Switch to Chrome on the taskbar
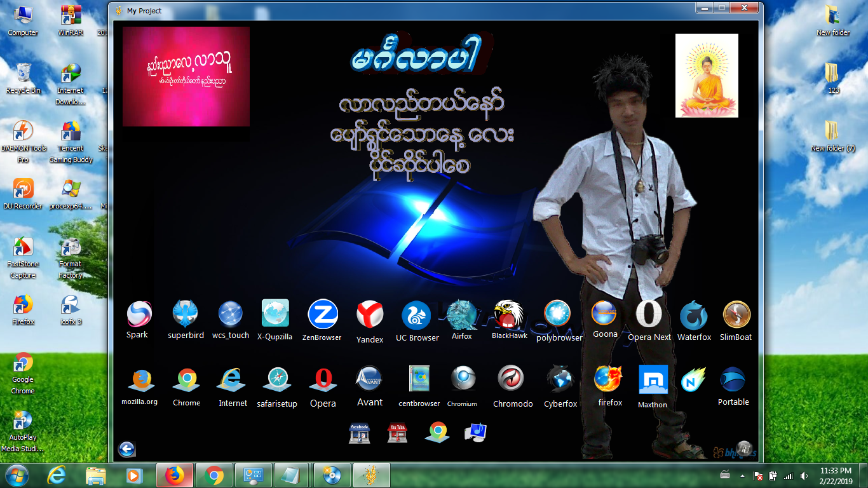This screenshot has height=488, width=868. coord(214,475)
